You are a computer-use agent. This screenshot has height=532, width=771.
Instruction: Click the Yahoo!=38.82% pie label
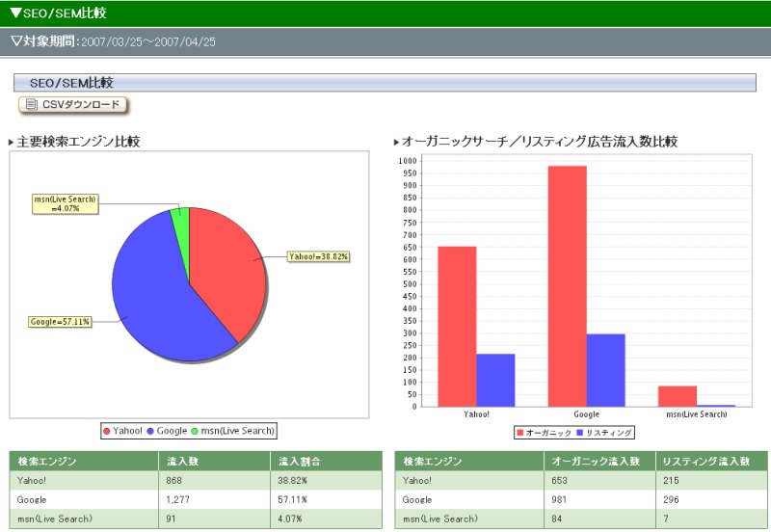click(319, 256)
